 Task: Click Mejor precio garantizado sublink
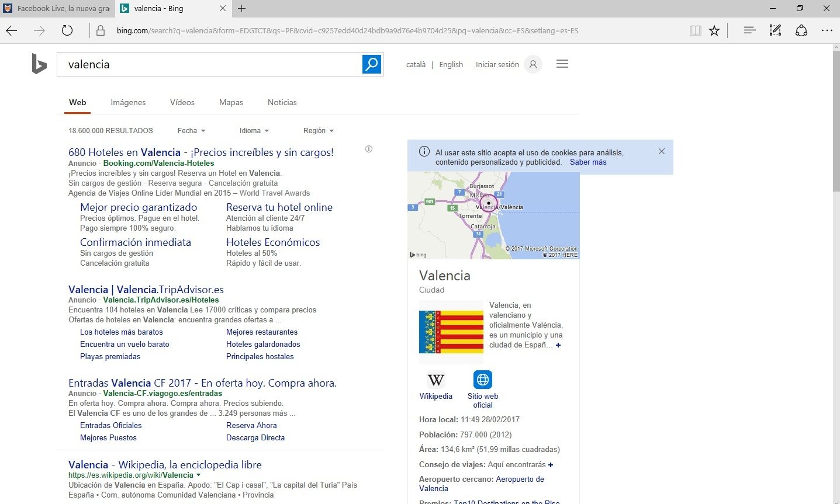tap(139, 207)
